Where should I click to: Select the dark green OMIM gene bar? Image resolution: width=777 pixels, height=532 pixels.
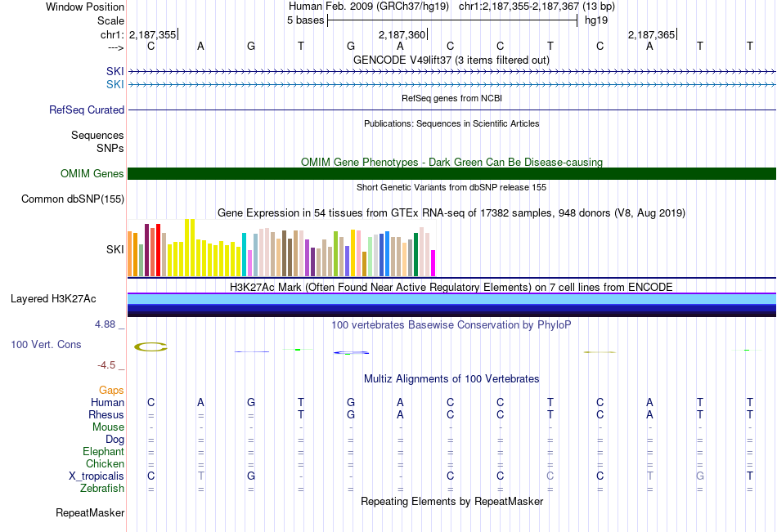tap(451, 173)
